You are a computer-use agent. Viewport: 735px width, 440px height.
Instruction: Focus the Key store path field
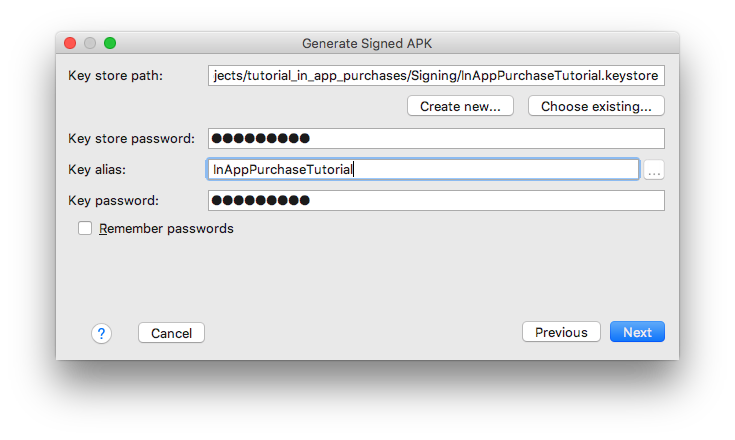tap(436, 76)
